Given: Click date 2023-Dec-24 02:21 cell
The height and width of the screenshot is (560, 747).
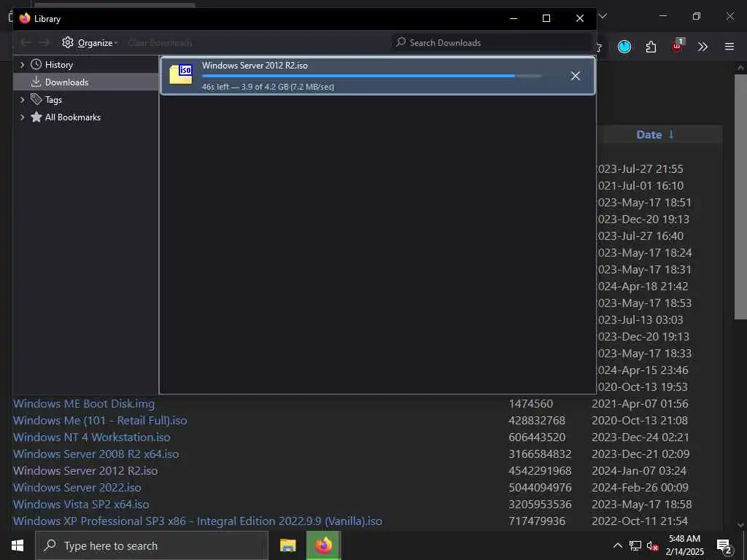Looking at the screenshot, I should (640, 437).
